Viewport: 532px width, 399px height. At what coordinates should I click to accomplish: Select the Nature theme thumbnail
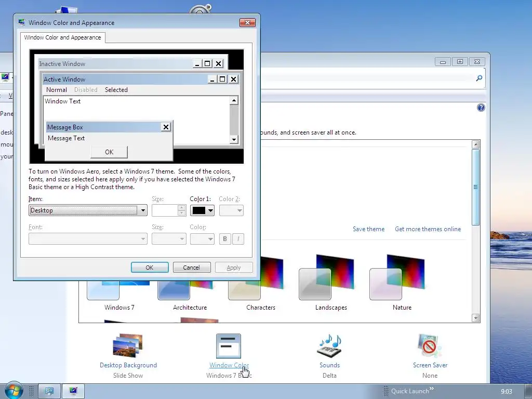point(396,277)
